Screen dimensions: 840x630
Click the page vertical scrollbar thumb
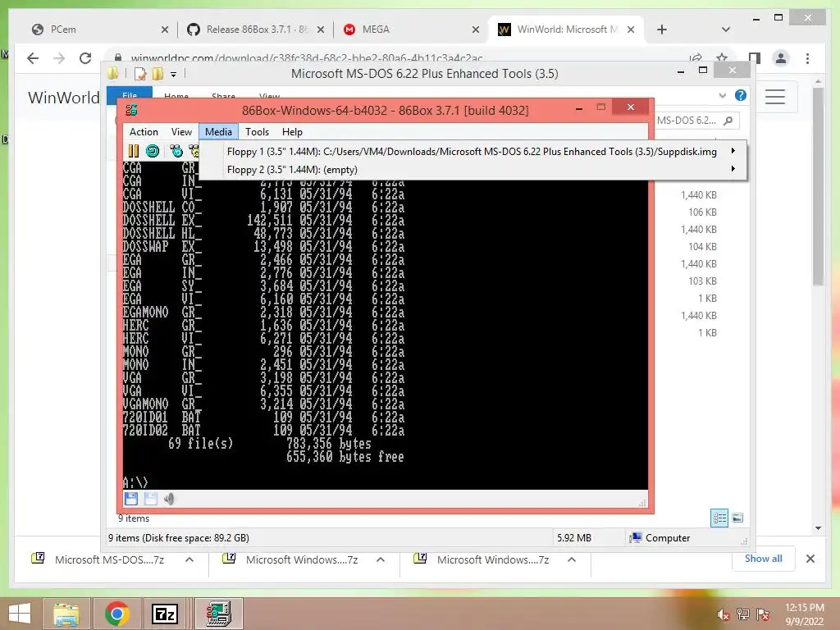[818, 186]
